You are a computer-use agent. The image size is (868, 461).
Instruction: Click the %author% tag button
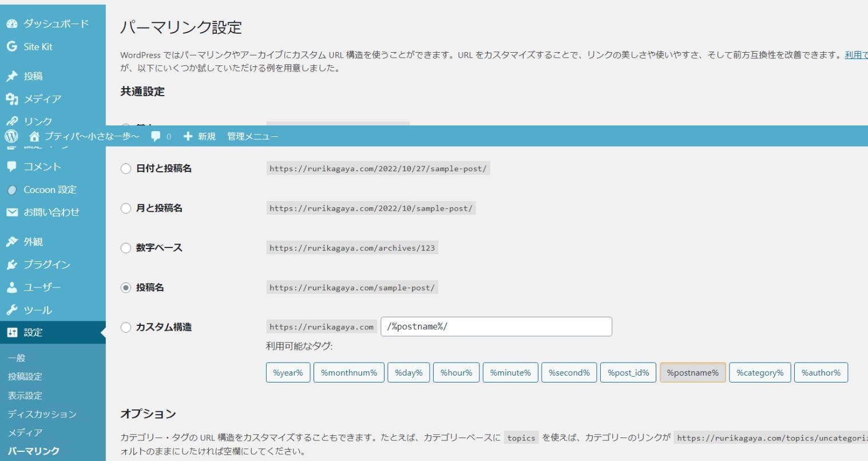point(821,372)
